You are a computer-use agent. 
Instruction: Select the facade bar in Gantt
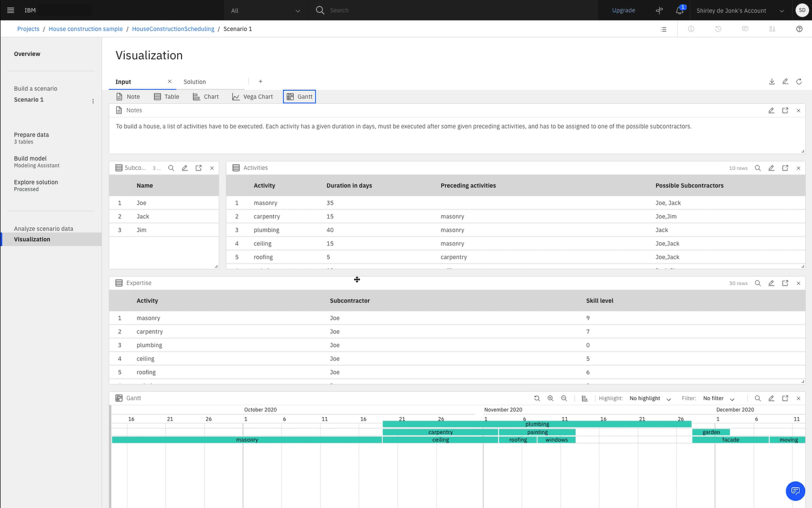[730, 440]
